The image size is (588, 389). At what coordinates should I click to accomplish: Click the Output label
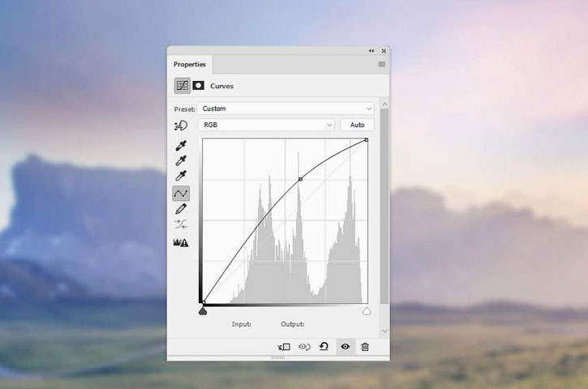(293, 324)
